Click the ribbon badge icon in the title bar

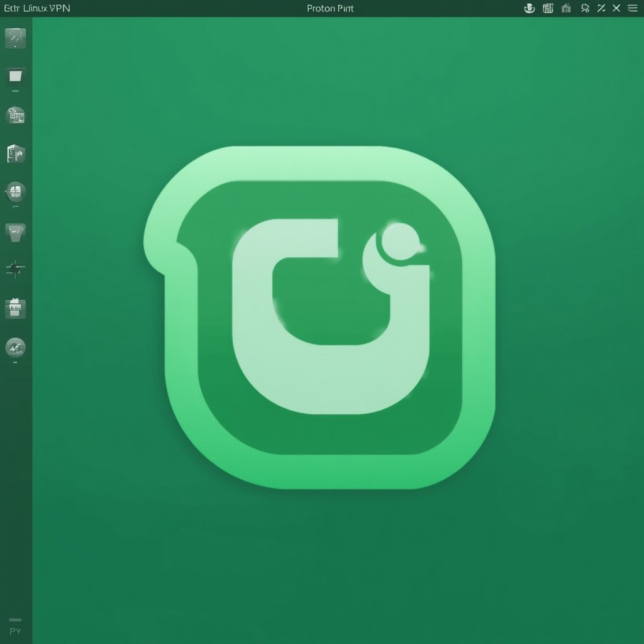(x=585, y=8)
